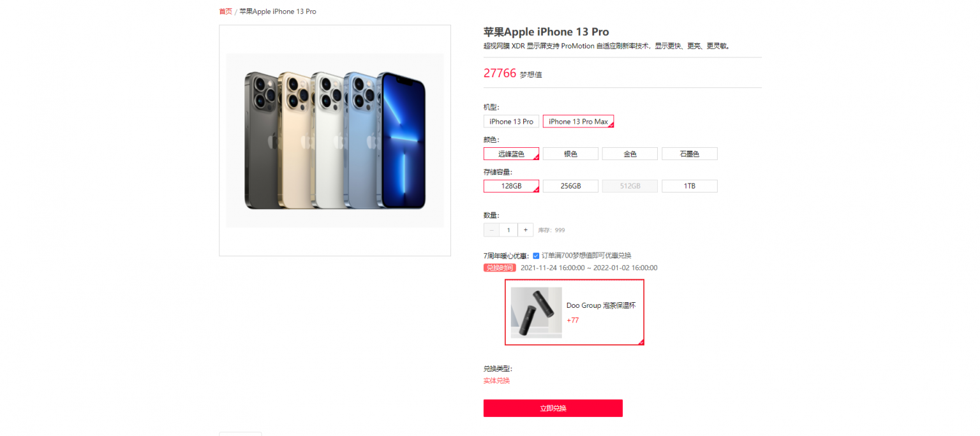Viewport: 980px width, 436px height.
Task: Click the minus quantity button
Action: click(491, 230)
